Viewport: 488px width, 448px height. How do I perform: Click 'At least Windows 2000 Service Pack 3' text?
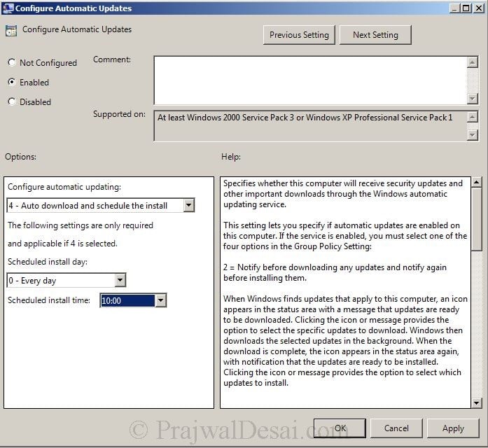click(x=225, y=118)
